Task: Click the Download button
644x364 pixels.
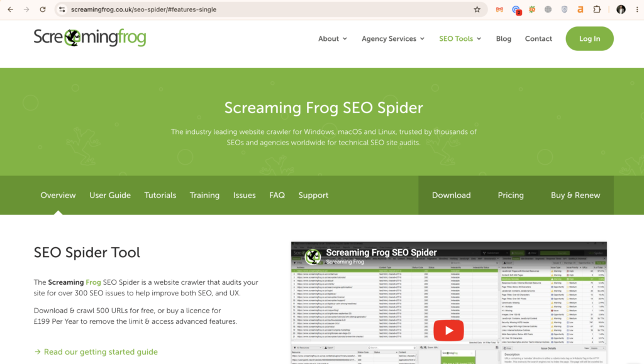Action: (x=452, y=196)
